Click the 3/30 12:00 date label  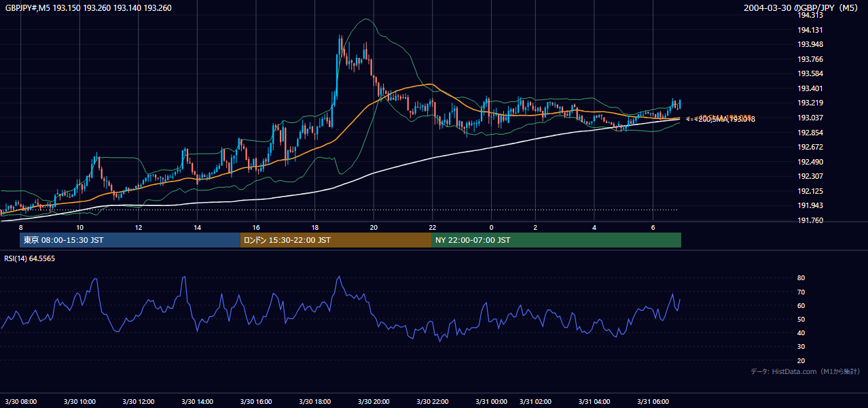click(138, 402)
